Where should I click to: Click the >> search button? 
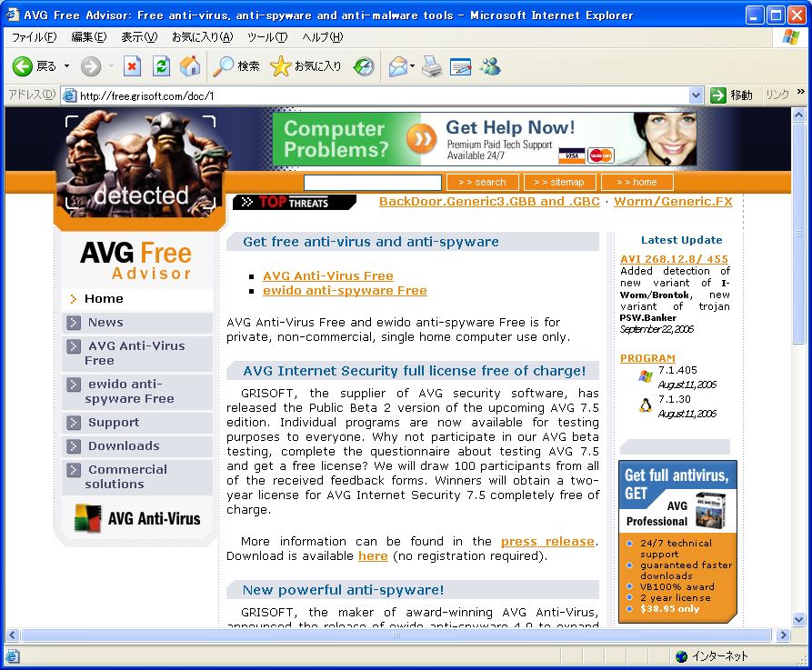pos(482,182)
